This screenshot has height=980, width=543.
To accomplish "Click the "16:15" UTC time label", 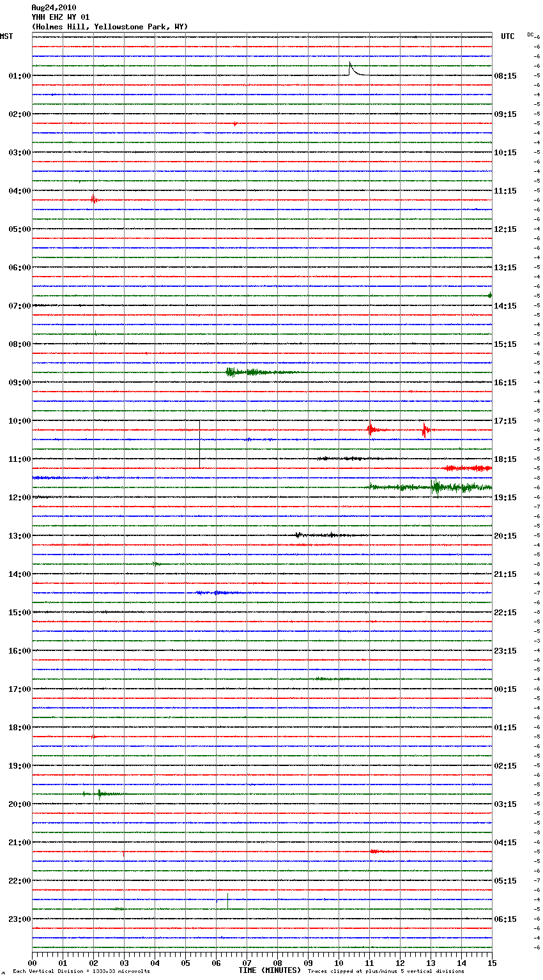I will [505, 383].
